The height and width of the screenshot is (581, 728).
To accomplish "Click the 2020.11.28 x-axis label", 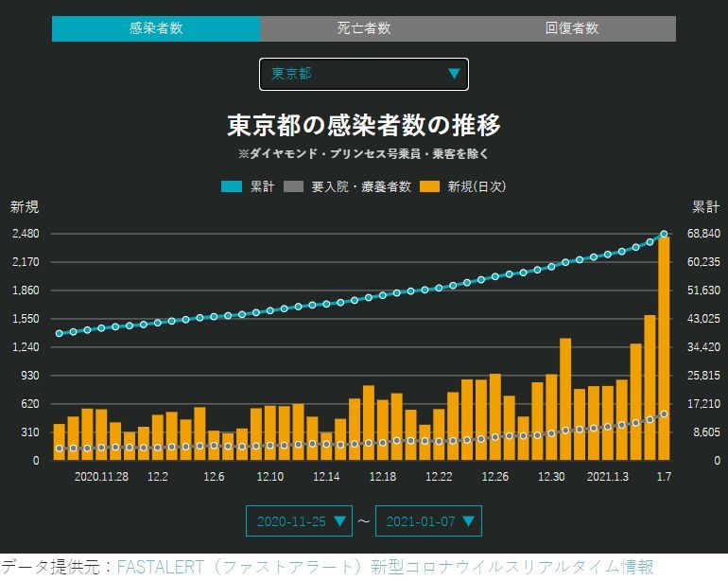I will [x=101, y=477].
